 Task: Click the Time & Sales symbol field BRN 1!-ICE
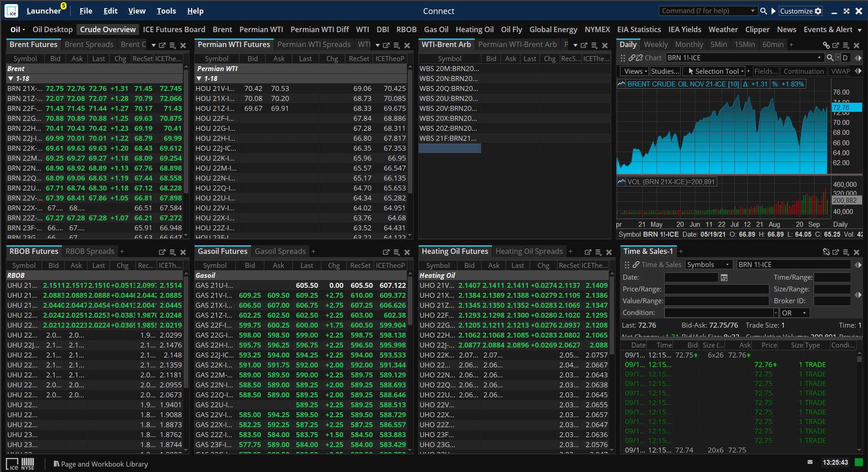(x=794, y=265)
